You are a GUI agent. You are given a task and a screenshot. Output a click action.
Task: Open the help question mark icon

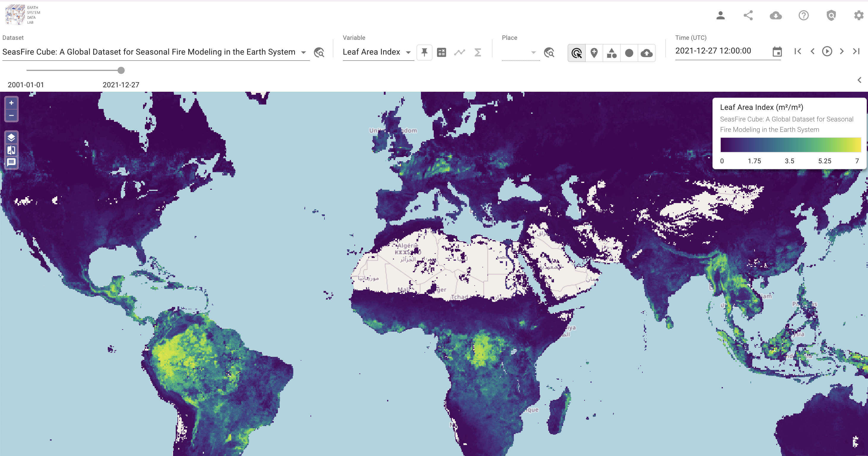pos(804,15)
